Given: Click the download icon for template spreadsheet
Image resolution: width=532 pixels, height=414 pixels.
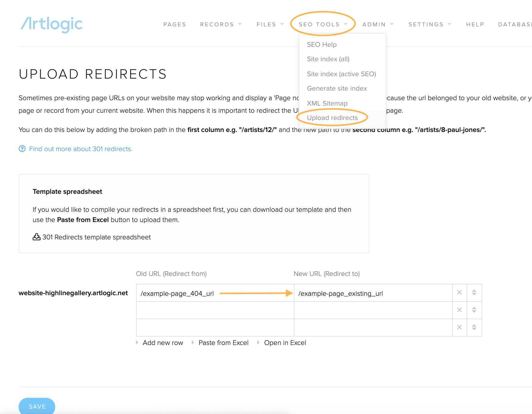Looking at the screenshot, I should tap(37, 237).
